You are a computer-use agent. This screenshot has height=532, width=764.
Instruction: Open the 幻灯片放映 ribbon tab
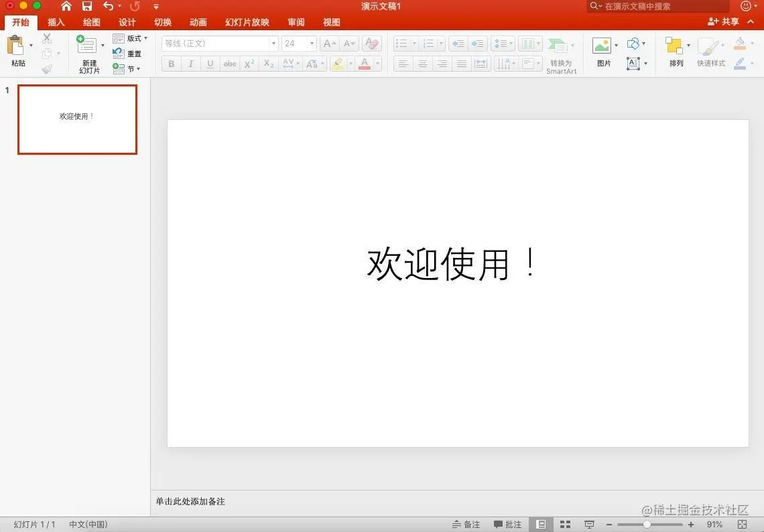(x=246, y=21)
